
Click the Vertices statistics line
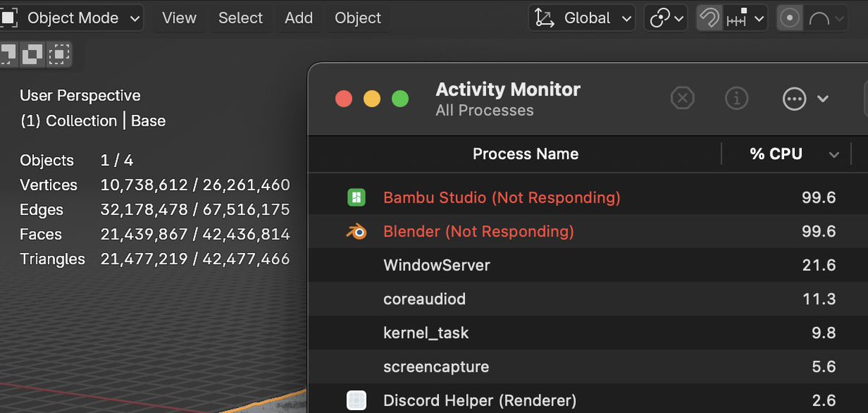click(155, 185)
